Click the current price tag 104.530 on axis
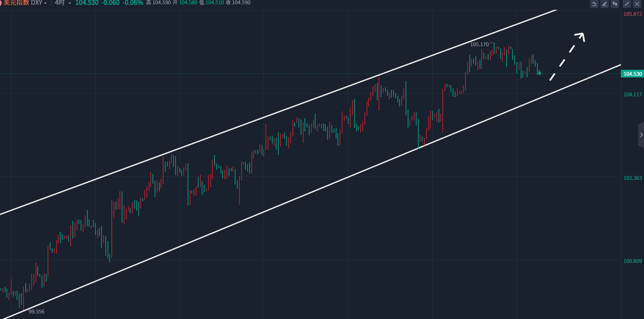644x319 pixels. pos(632,74)
